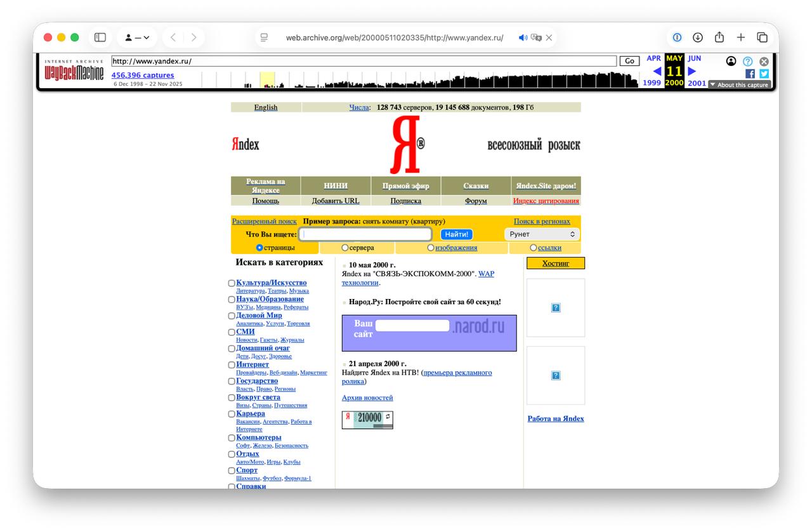Go to the previous capture with the blue left arrow
812x532 pixels.
click(657, 71)
